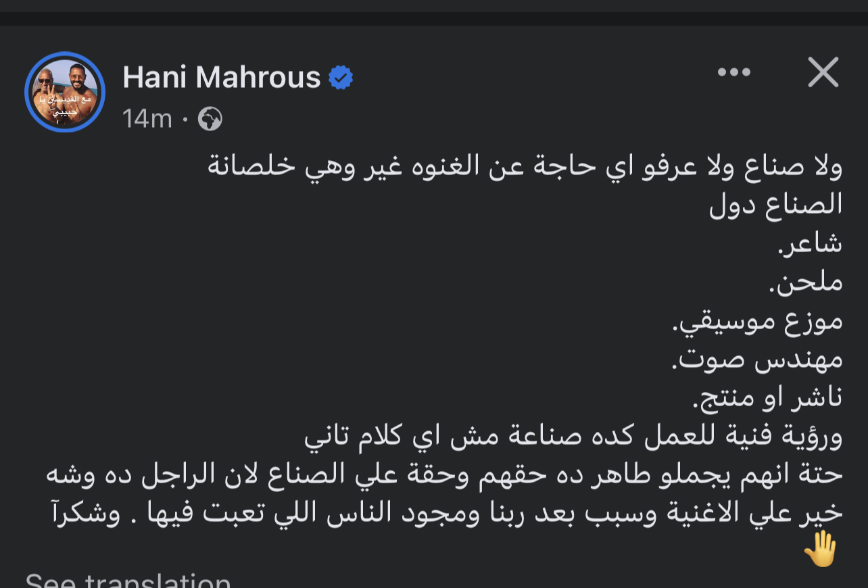868x588 pixels.
Task: Click the line reading الصناع دول
Action: (x=775, y=205)
